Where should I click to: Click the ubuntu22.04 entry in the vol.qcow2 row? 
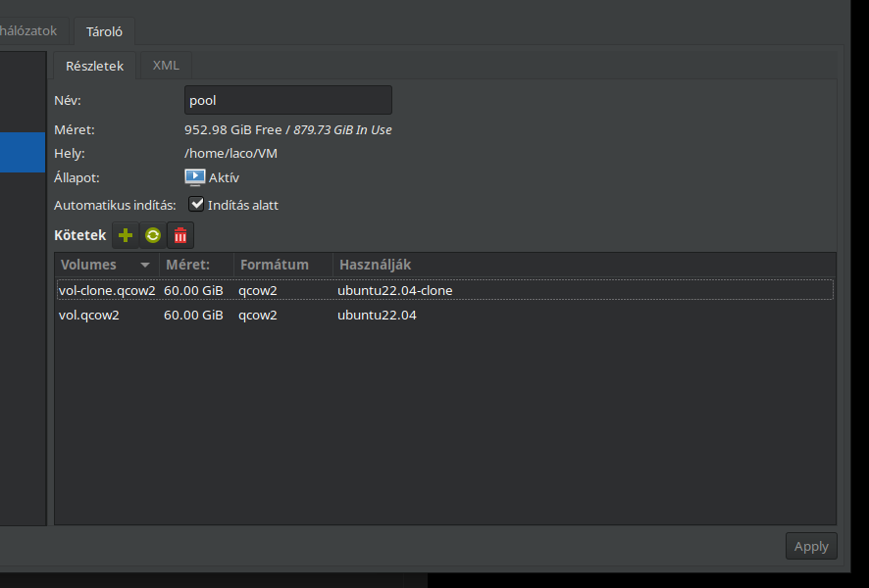(x=377, y=316)
